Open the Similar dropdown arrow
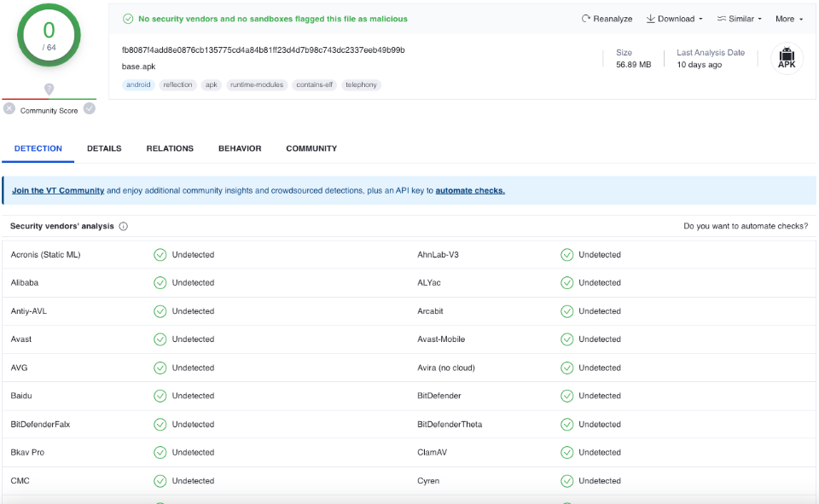 coord(760,20)
